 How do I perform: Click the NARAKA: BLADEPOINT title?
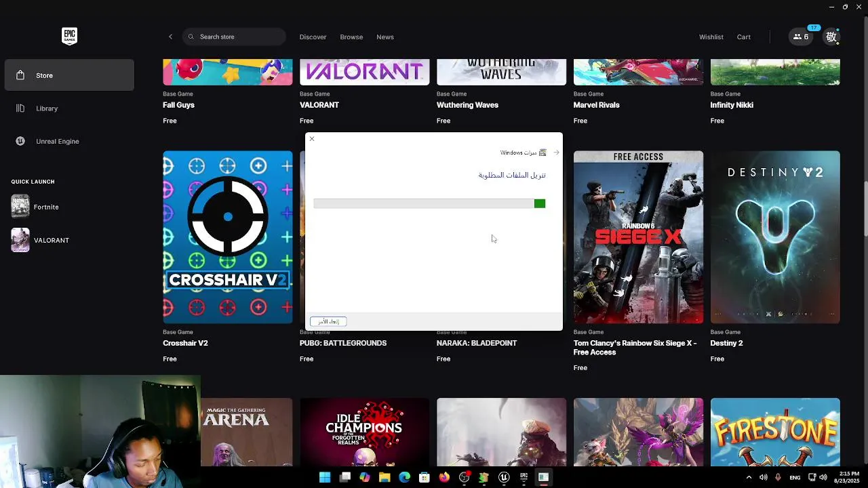477,343
